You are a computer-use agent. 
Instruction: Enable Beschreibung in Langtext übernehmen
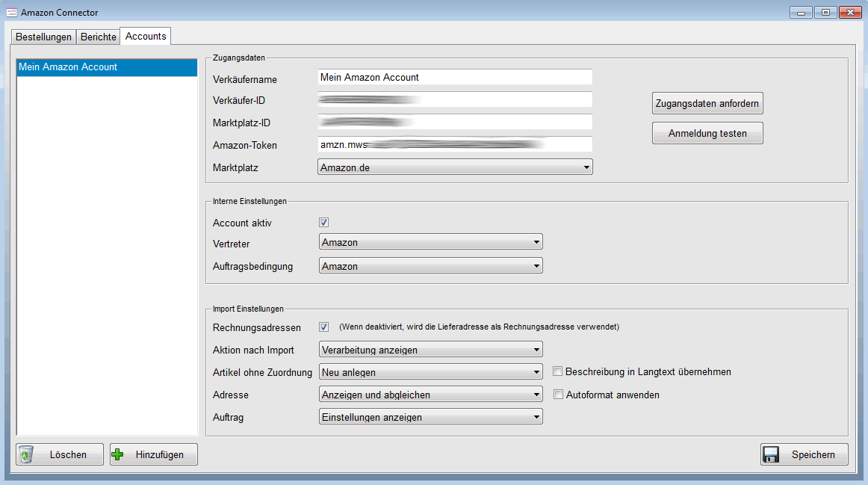pos(558,371)
